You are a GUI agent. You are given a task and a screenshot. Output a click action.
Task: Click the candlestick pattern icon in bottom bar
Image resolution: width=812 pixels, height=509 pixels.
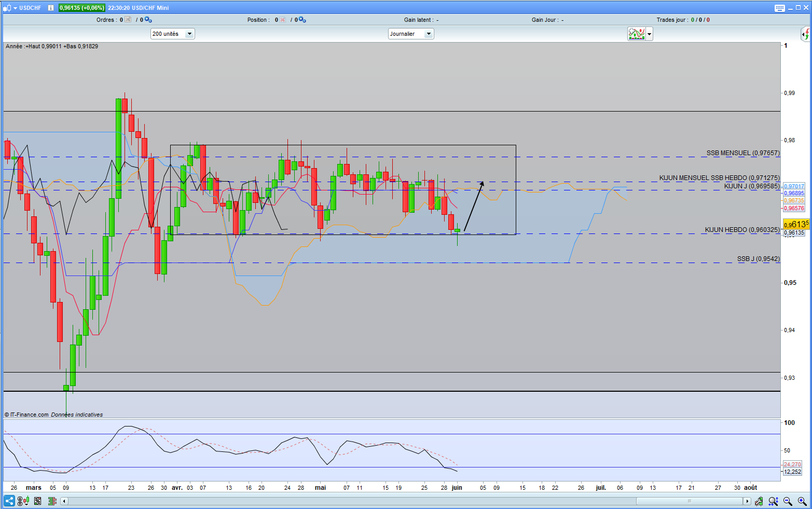(52, 501)
